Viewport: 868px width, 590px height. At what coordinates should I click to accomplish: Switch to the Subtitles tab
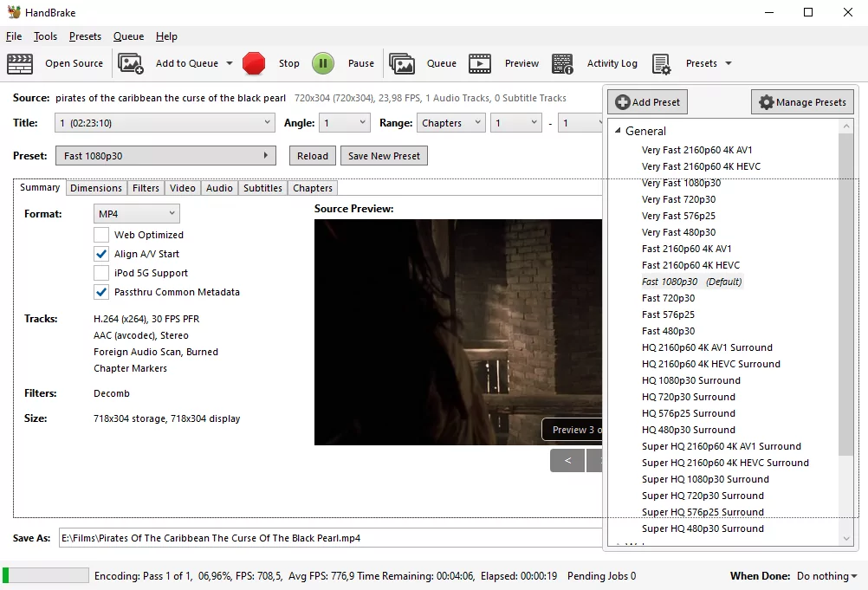click(x=263, y=188)
